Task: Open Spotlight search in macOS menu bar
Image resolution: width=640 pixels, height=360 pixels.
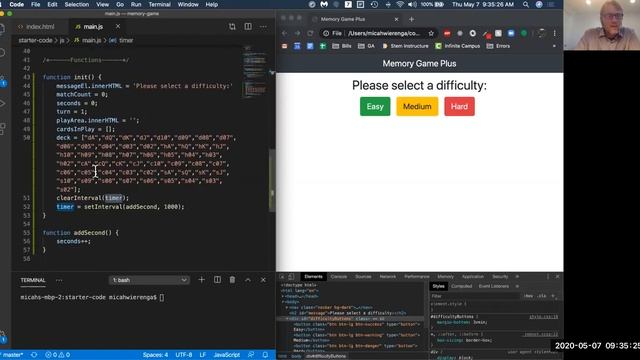Action: tap(526, 4)
